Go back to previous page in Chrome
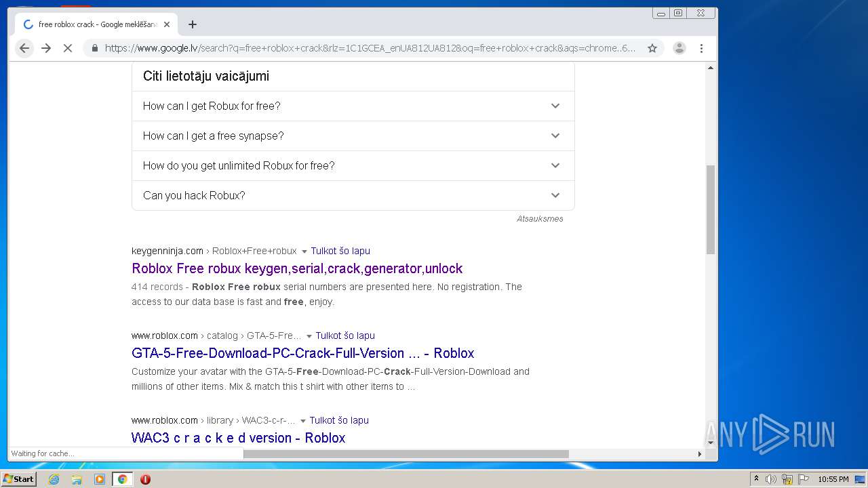868x488 pixels. pyautogui.click(x=24, y=48)
